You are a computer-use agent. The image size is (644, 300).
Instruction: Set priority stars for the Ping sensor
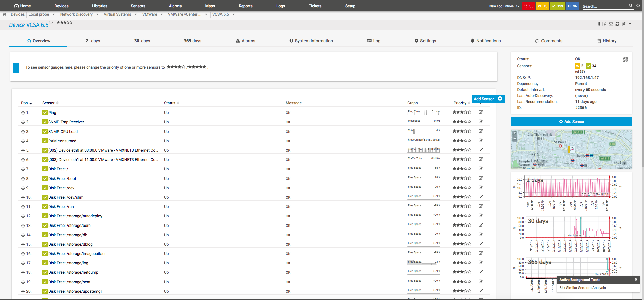coord(462,112)
